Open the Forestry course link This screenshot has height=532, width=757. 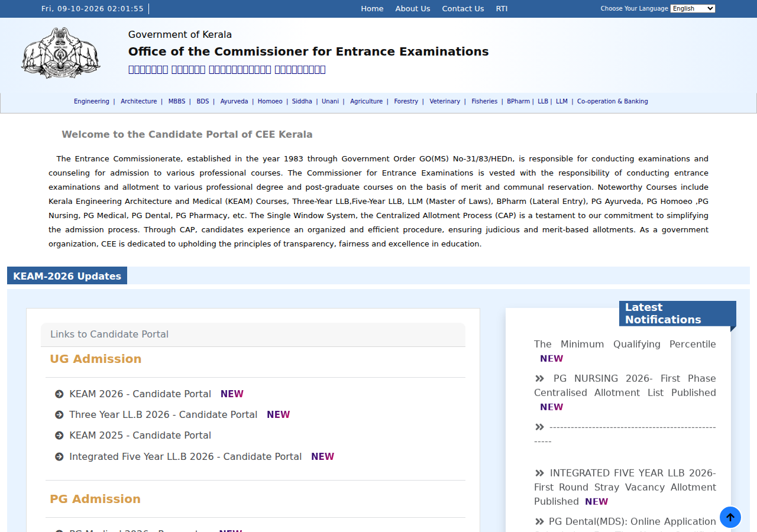[406, 102]
